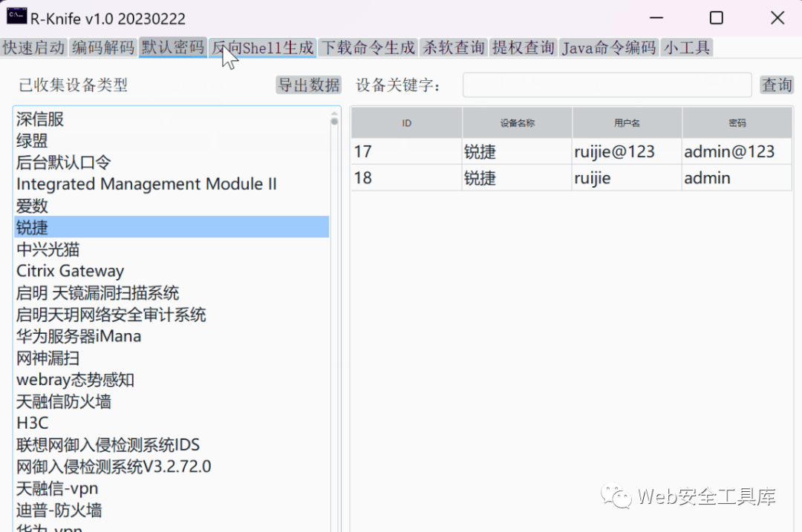Select Integrated Management Module II entry
802x532 pixels.
(172, 184)
